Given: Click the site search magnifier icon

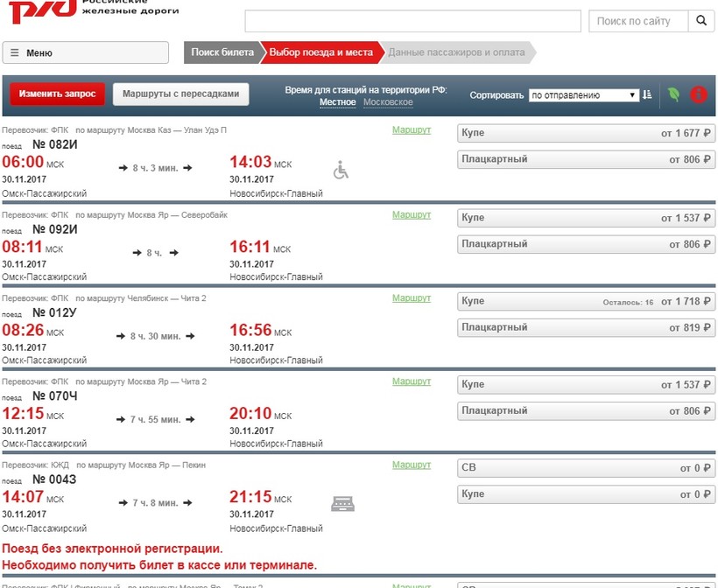Looking at the screenshot, I should tap(701, 21).
